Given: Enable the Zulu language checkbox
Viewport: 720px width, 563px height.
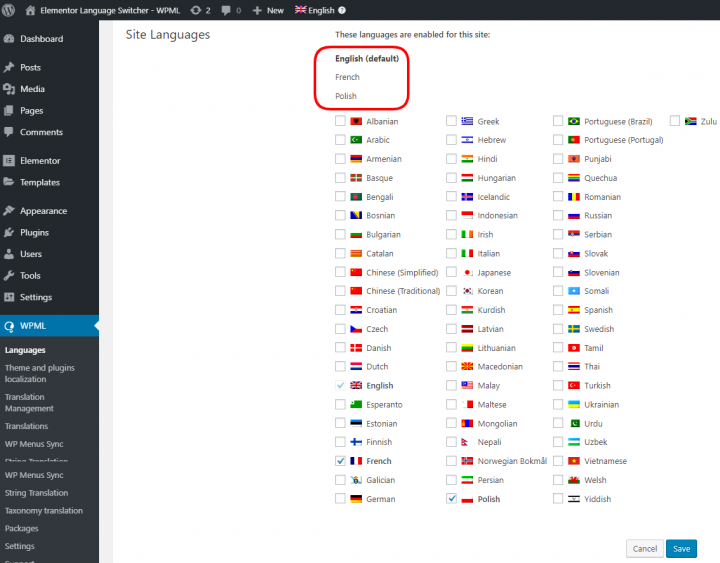Looking at the screenshot, I should (x=675, y=121).
